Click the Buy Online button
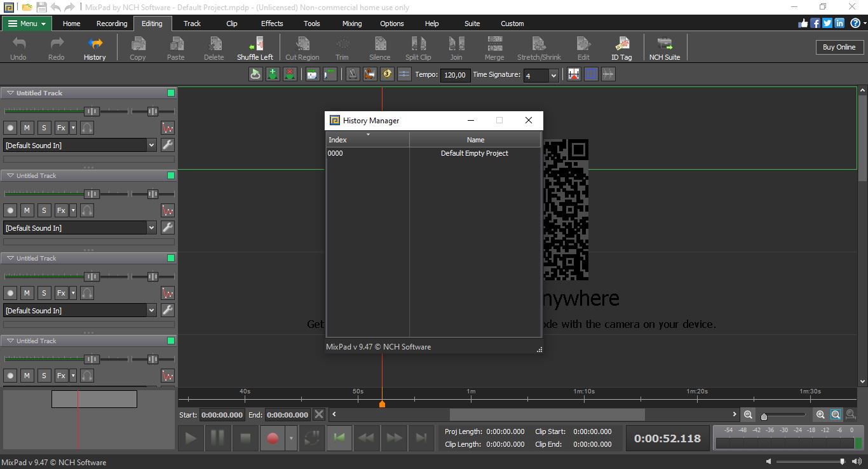868x469 pixels. 839,47
